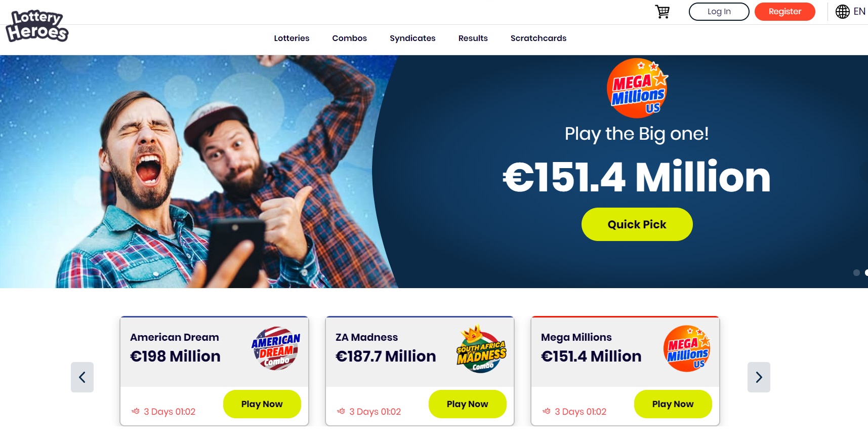This screenshot has height=438, width=868.
Task: Select the first banner slide dot
Action: click(856, 272)
